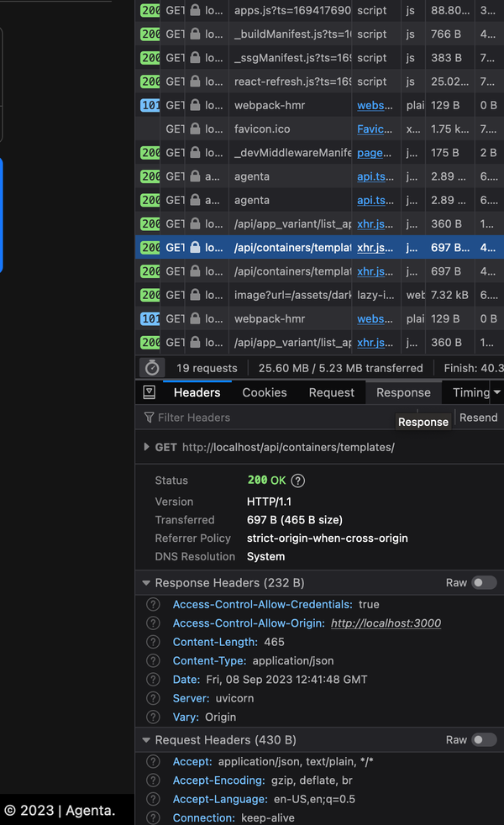This screenshot has width=504, height=825.
Task: Toggle Raw switch for Response Headers
Action: 483,583
